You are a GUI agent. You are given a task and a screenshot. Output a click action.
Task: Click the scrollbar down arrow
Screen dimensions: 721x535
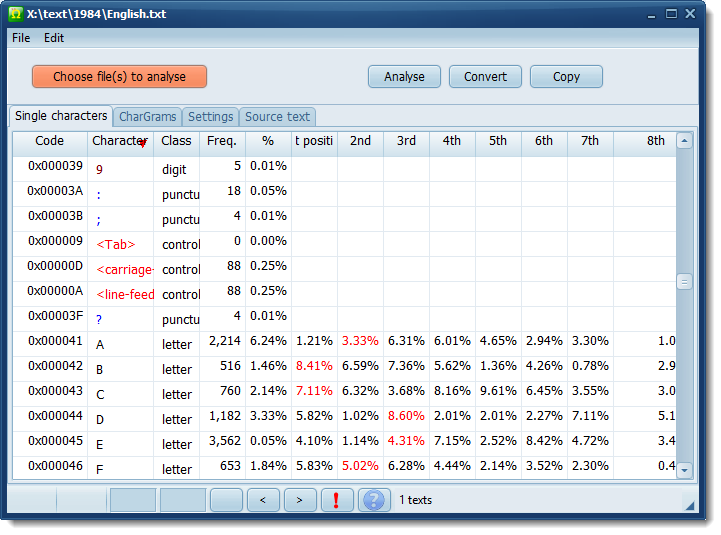684,470
